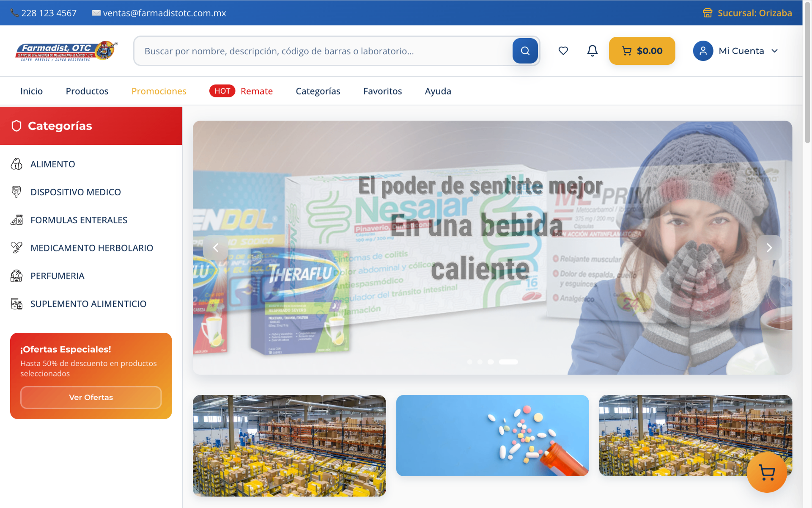Click the MEDICAMENTO HERBOLARIO category icon

(x=16, y=248)
